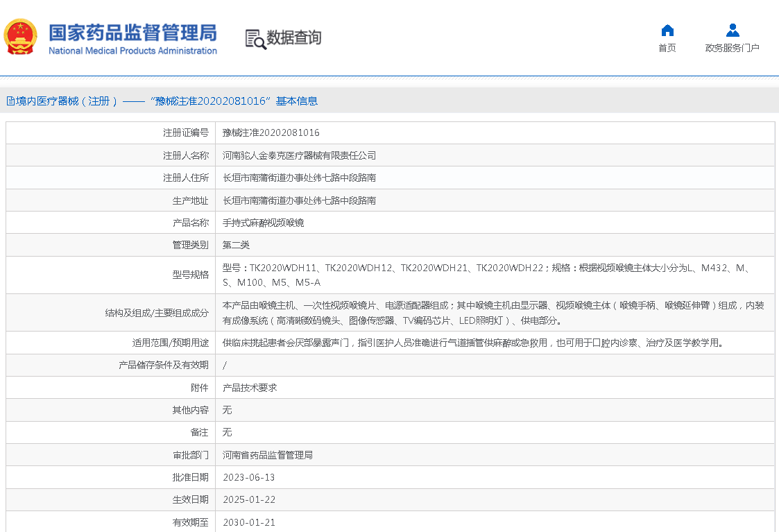This screenshot has height=532, width=779.
Task: Click the small icon before 境内医疗器械 heading
Action: point(10,101)
